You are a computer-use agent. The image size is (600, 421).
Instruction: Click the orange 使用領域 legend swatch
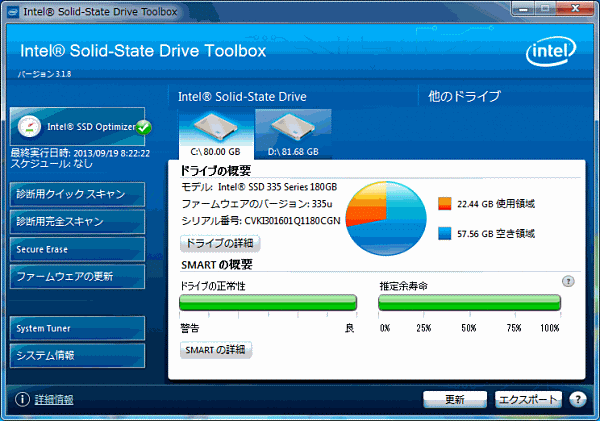(x=445, y=204)
